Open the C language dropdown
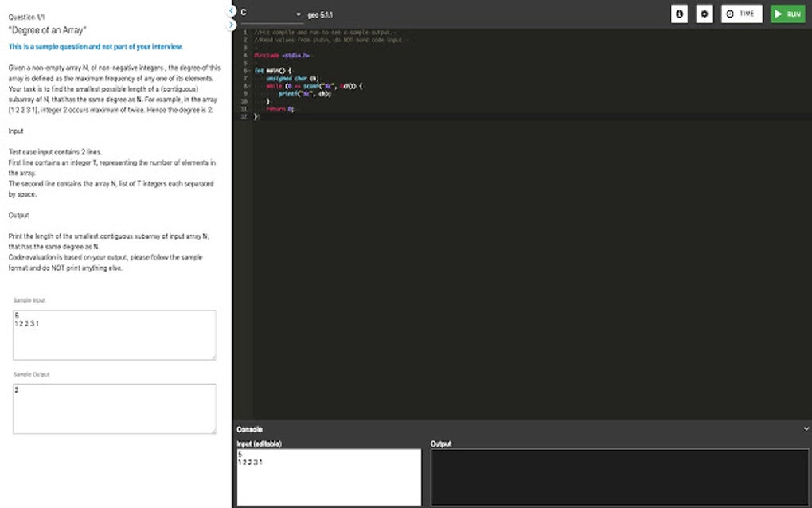This screenshot has height=508, width=812. point(271,14)
